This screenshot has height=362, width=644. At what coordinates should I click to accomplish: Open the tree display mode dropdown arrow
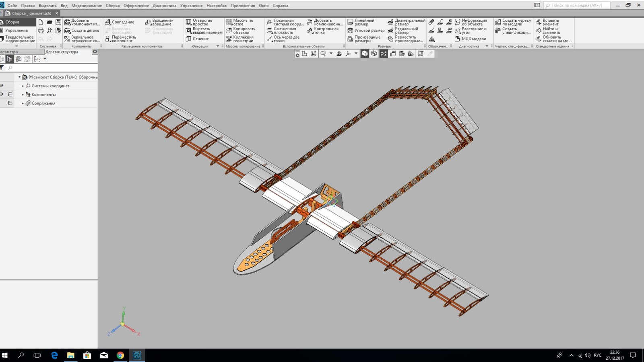(45, 59)
